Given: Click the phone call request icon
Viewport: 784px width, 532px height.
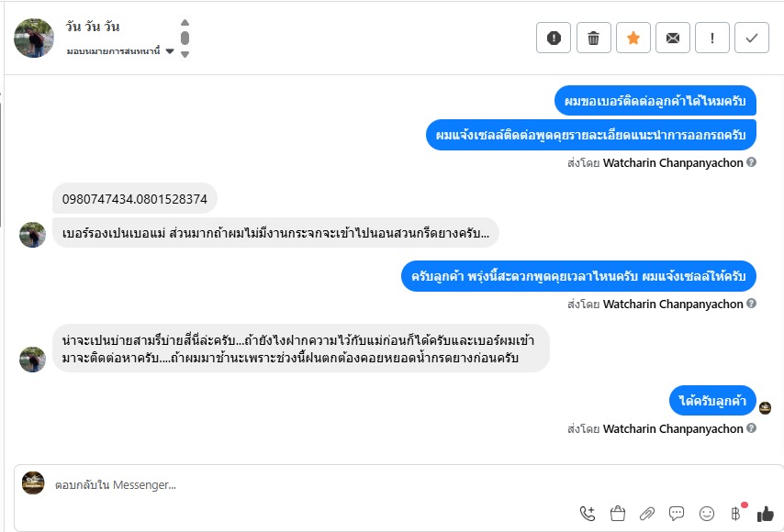Looking at the screenshot, I should coord(588,514).
